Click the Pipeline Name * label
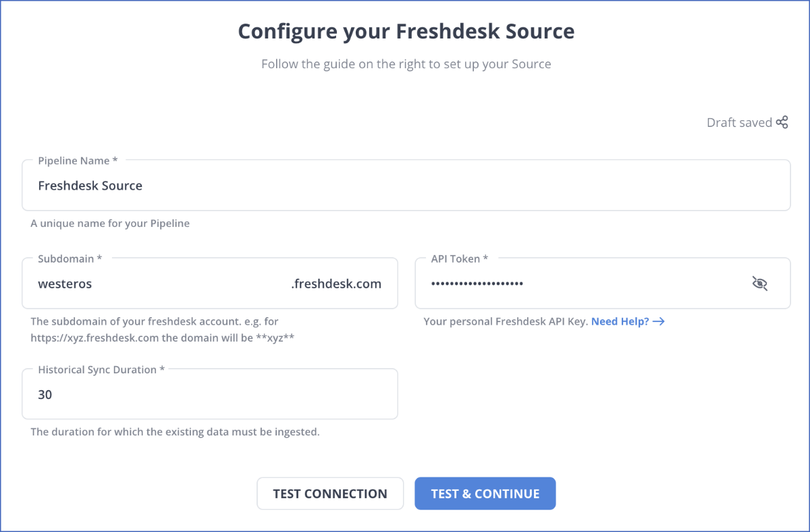 point(78,161)
